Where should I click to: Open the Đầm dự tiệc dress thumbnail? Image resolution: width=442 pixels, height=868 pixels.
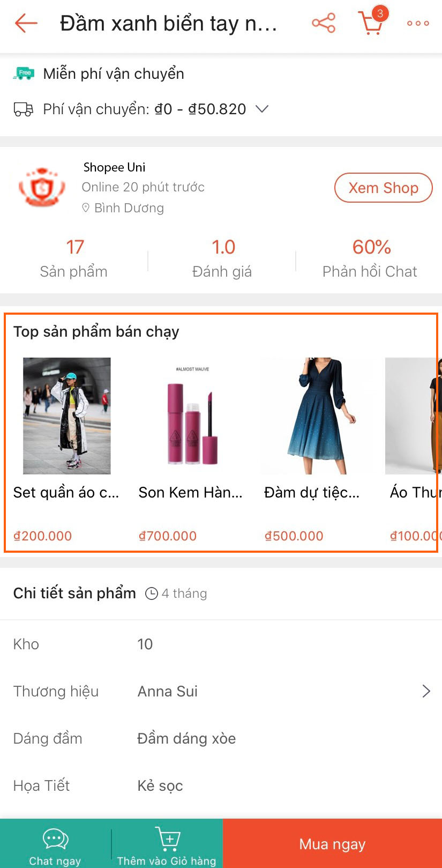(x=318, y=416)
